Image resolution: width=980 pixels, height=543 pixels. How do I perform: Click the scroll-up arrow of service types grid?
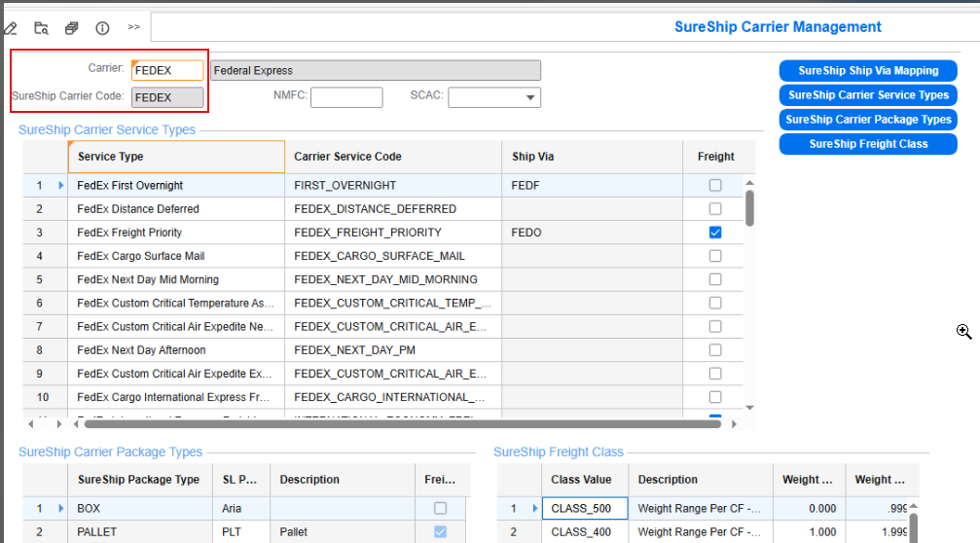click(748, 182)
